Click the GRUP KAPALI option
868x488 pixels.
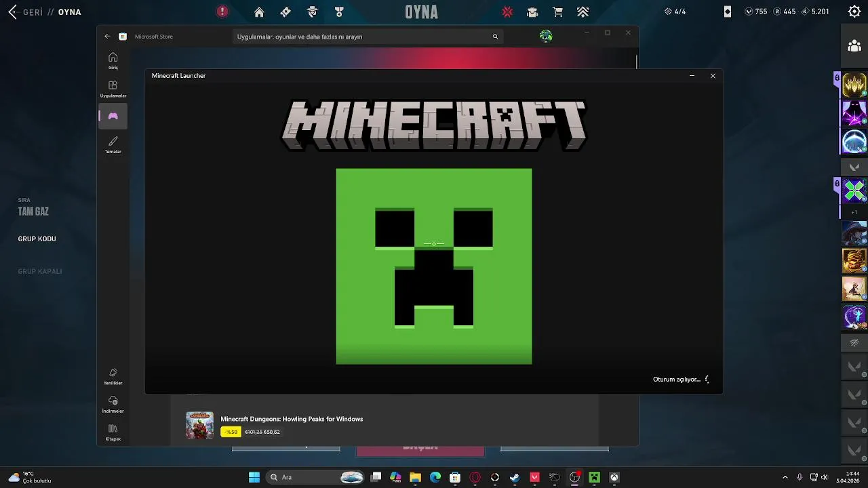pos(40,271)
